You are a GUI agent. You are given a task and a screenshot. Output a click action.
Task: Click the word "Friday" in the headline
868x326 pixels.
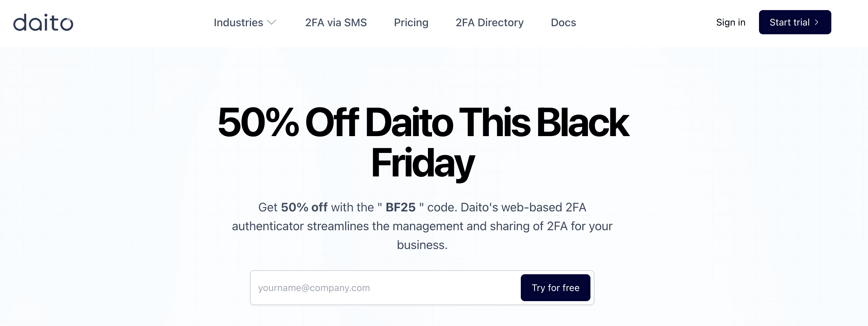click(423, 163)
